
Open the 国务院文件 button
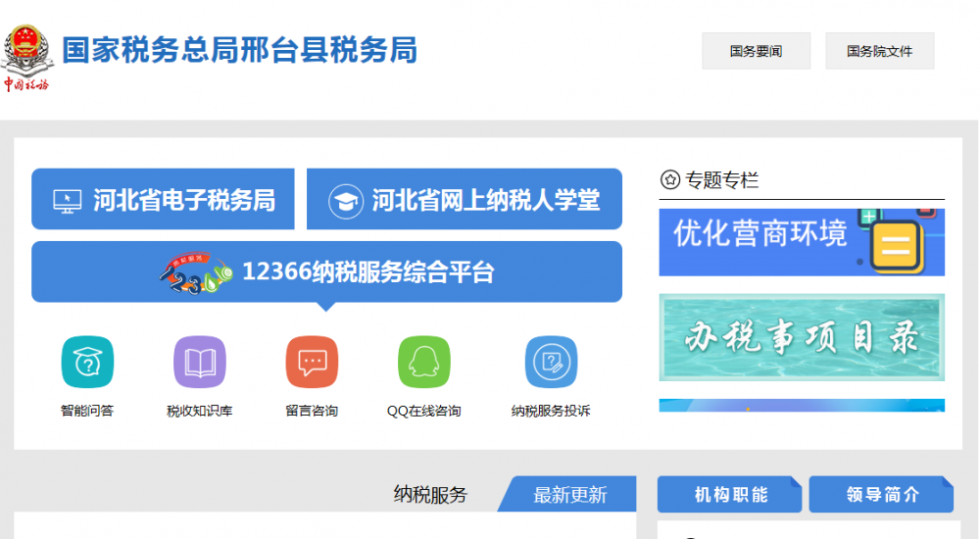[879, 51]
